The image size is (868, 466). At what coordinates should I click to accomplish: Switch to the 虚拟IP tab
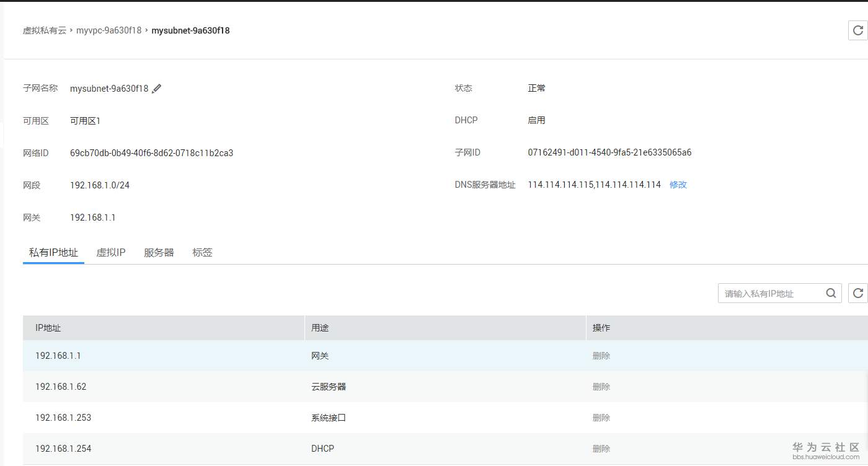click(111, 252)
